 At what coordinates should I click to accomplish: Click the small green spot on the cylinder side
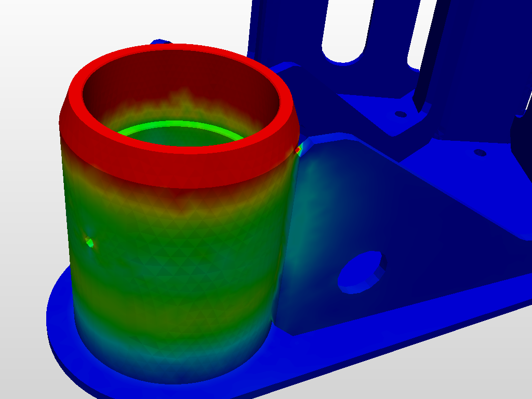[x=89, y=242]
